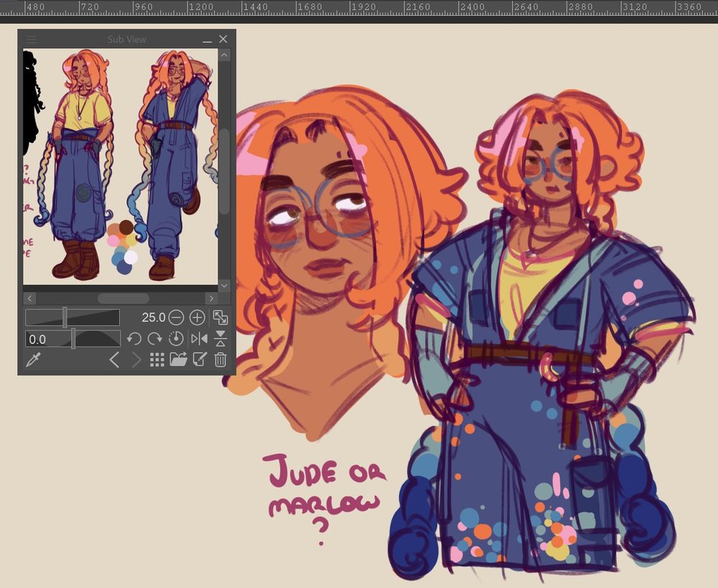Viewport: 718px width, 588px height.
Task: Reset Sub View rotation
Action: click(x=176, y=339)
